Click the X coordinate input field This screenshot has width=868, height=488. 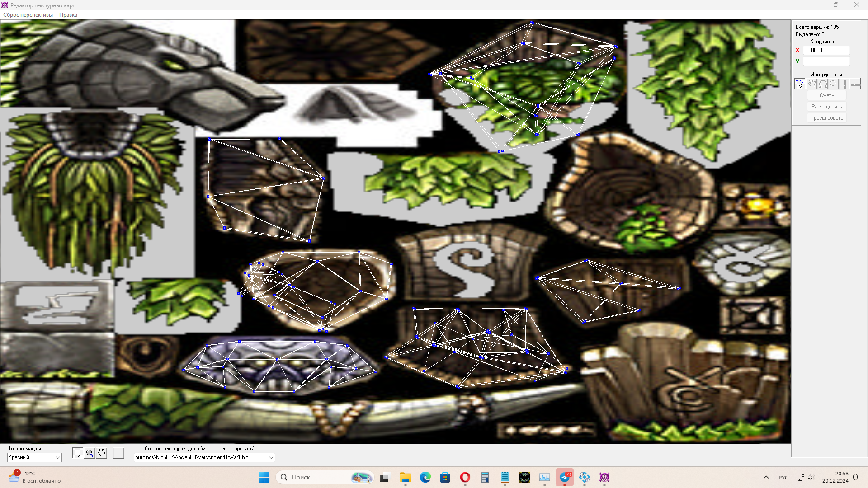pos(826,50)
